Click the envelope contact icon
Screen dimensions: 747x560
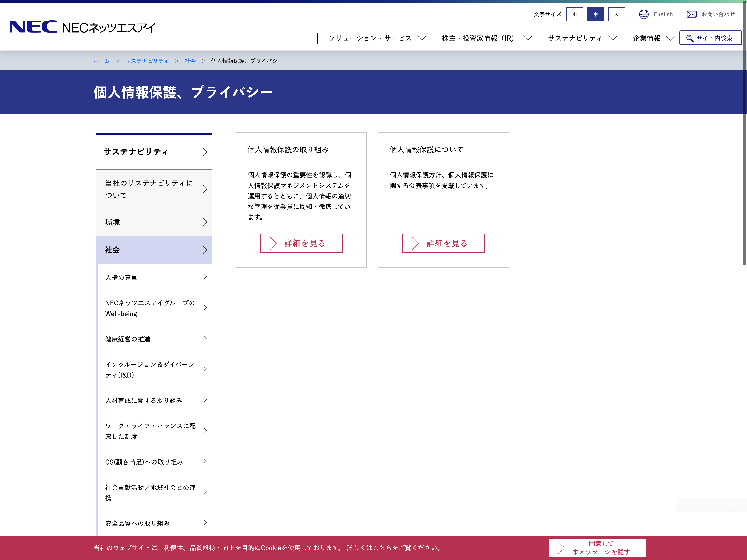coord(691,14)
